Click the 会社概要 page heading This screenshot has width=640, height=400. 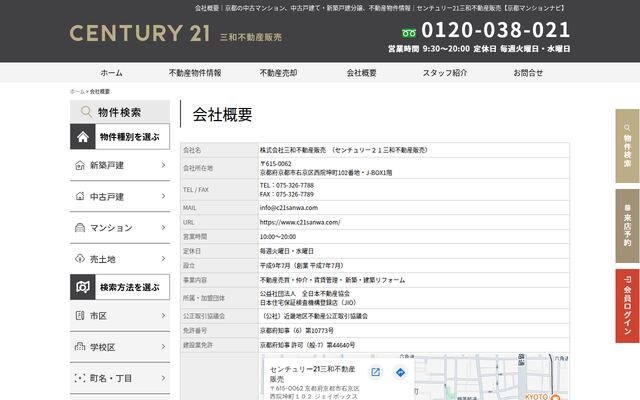(222, 114)
